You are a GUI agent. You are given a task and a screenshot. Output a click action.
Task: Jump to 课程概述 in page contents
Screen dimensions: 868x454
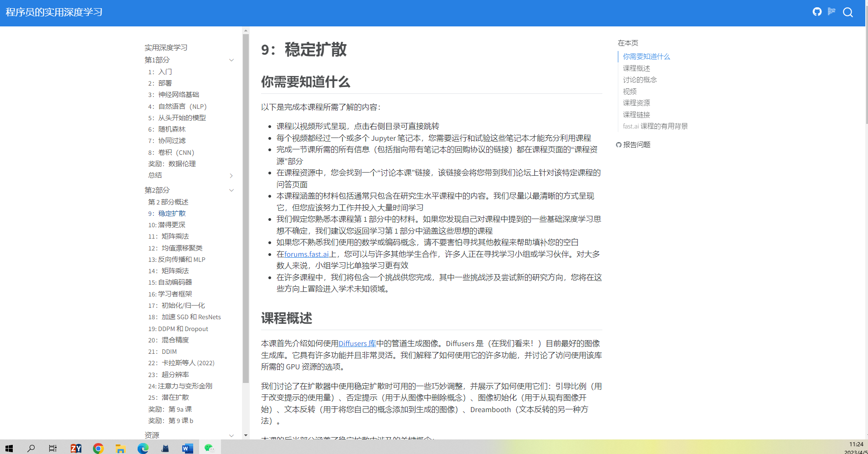tap(636, 68)
